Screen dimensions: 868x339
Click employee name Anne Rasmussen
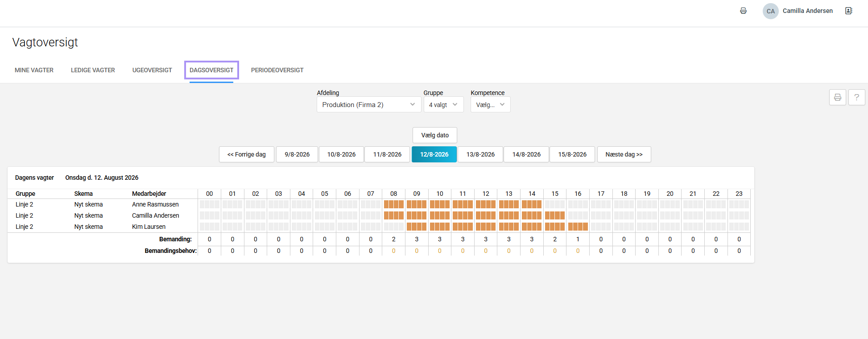(155, 204)
